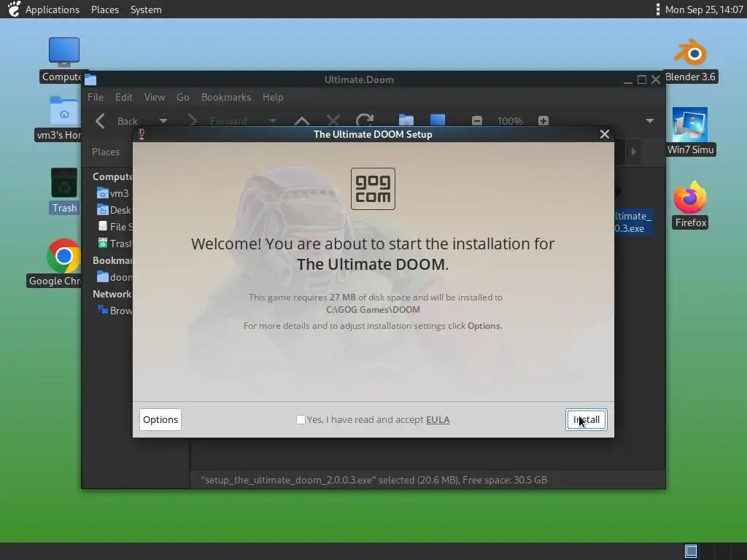Screen dimensions: 747x560
Task: Open the File menu in file manager
Action: pyautogui.click(x=96, y=97)
